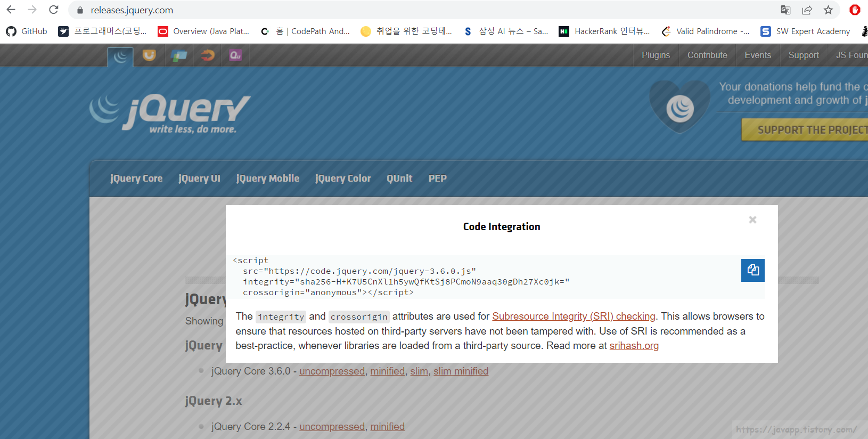868x439 pixels.
Task: Switch to jQuery Color tab
Action: click(x=343, y=178)
